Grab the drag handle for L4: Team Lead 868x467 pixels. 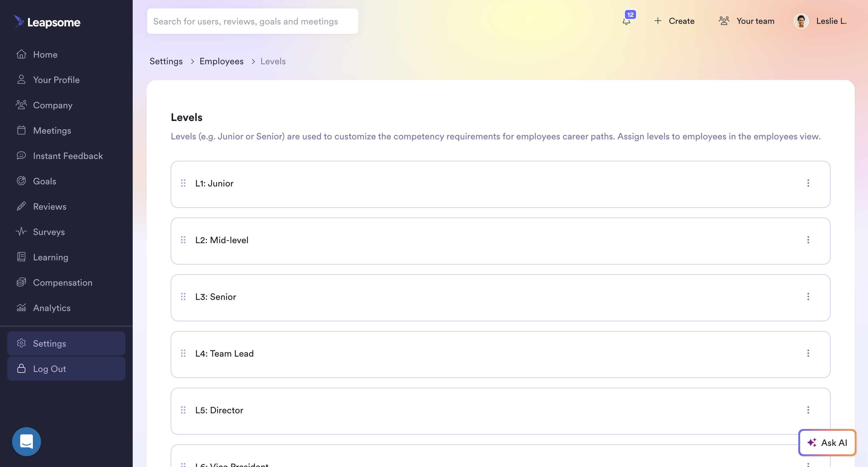click(183, 353)
